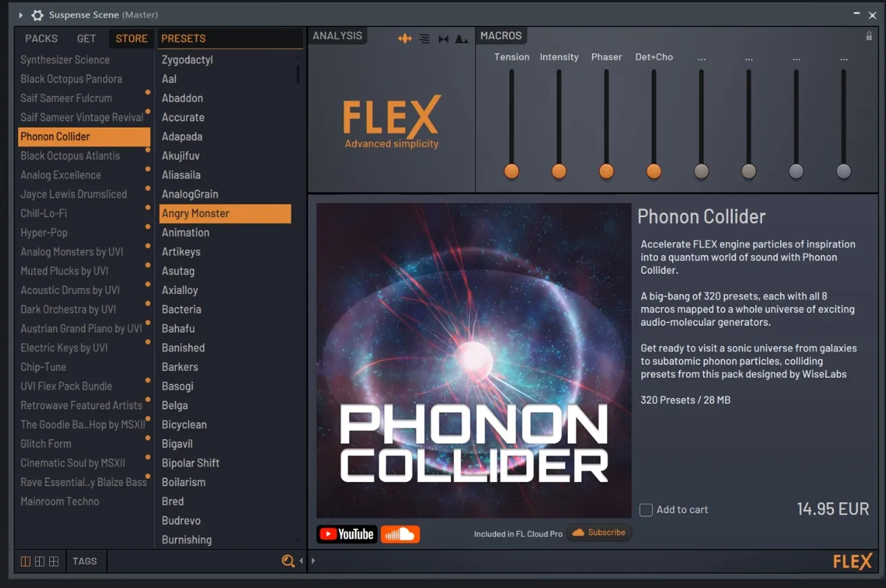
Task: Click the Phonon Collider cover artwork
Action: coord(474,361)
